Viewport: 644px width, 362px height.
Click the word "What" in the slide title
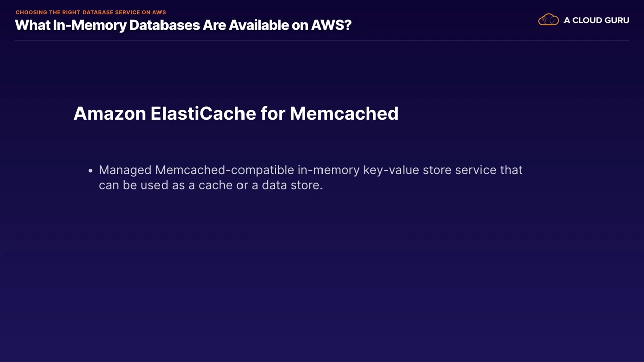(32, 25)
